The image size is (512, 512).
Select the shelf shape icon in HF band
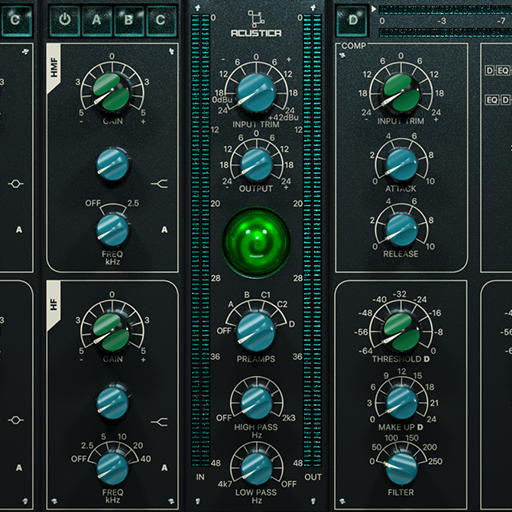159,422
